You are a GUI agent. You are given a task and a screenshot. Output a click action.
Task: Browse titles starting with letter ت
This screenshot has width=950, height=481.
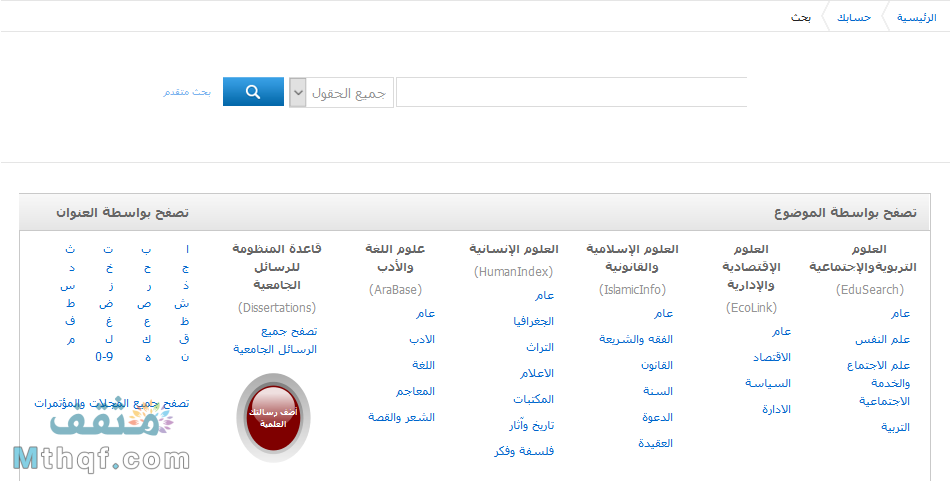coord(108,249)
